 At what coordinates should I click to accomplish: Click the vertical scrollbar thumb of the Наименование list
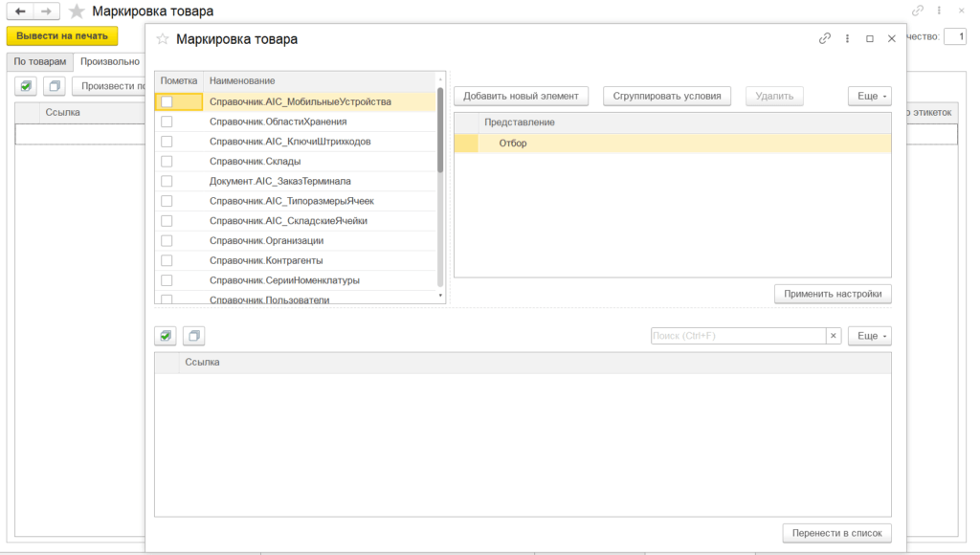440,129
